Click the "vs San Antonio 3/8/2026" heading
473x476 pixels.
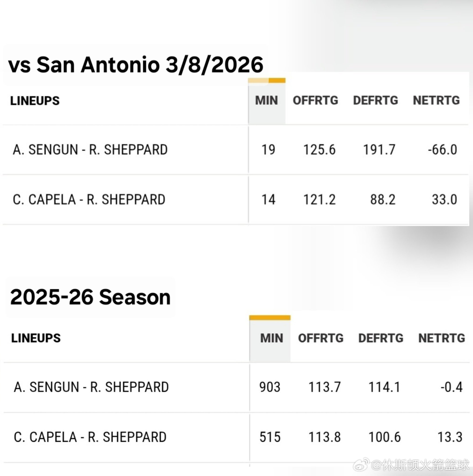[136, 65]
